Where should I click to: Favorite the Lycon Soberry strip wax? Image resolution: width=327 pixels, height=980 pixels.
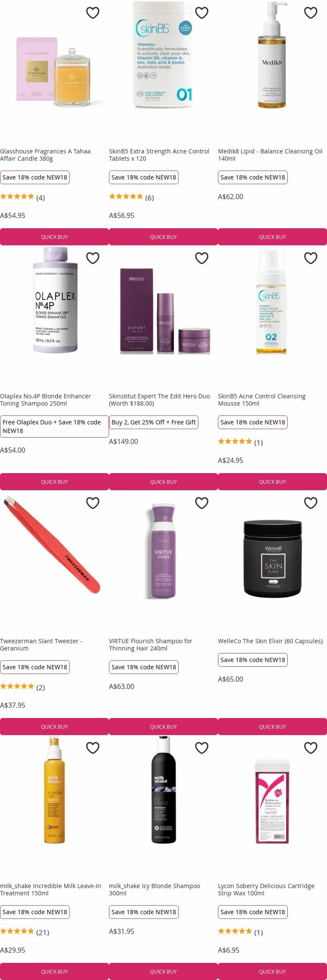[x=311, y=748]
